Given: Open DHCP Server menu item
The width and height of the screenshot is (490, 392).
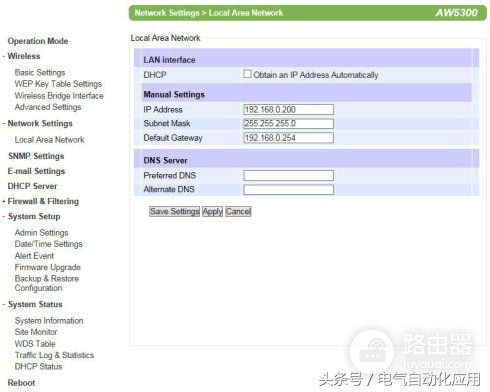Looking at the screenshot, I should tap(32, 186).
